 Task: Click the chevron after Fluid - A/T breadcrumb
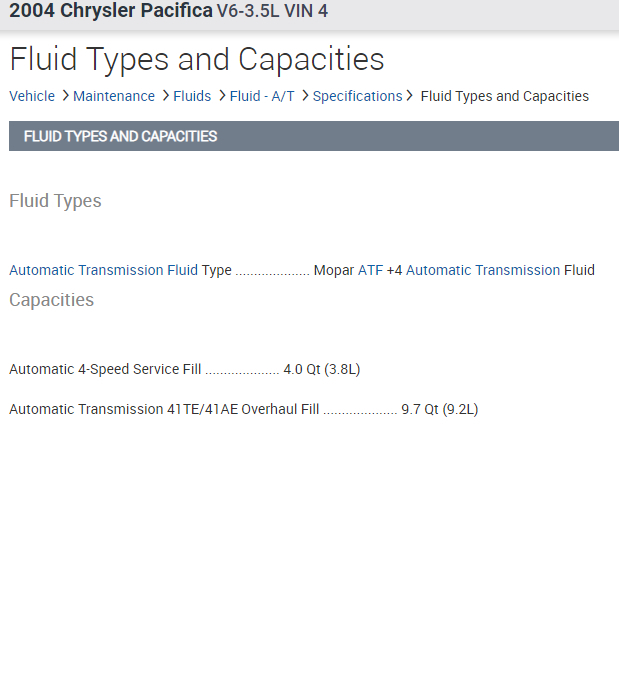click(305, 96)
